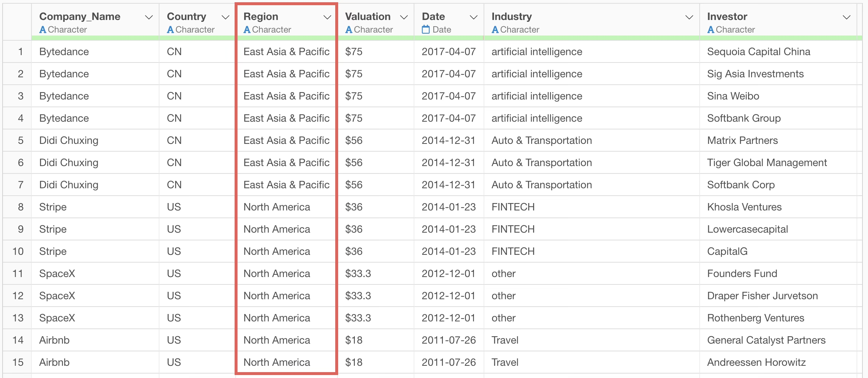868x378 pixels.
Task: Click the Character type icon under Company_Name
Action: pyautogui.click(x=43, y=30)
